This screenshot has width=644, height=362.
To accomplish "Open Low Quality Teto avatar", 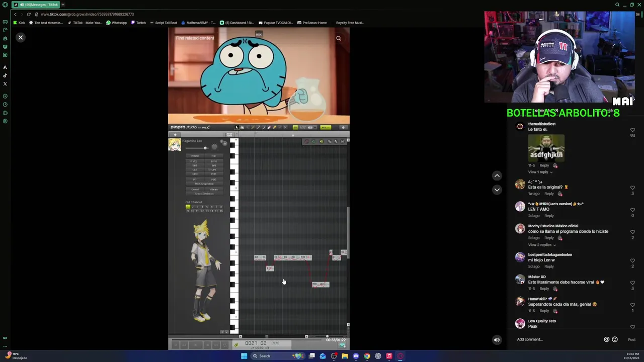I will [x=520, y=324].
